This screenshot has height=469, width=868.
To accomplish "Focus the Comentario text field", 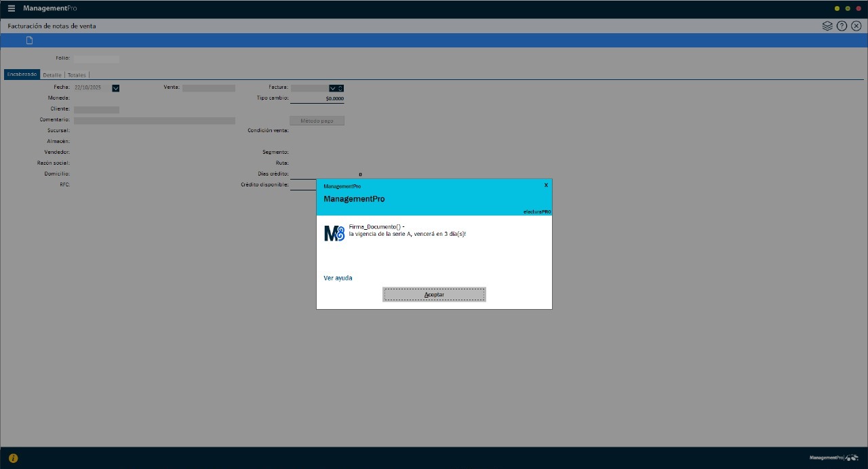I will pos(154,121).
